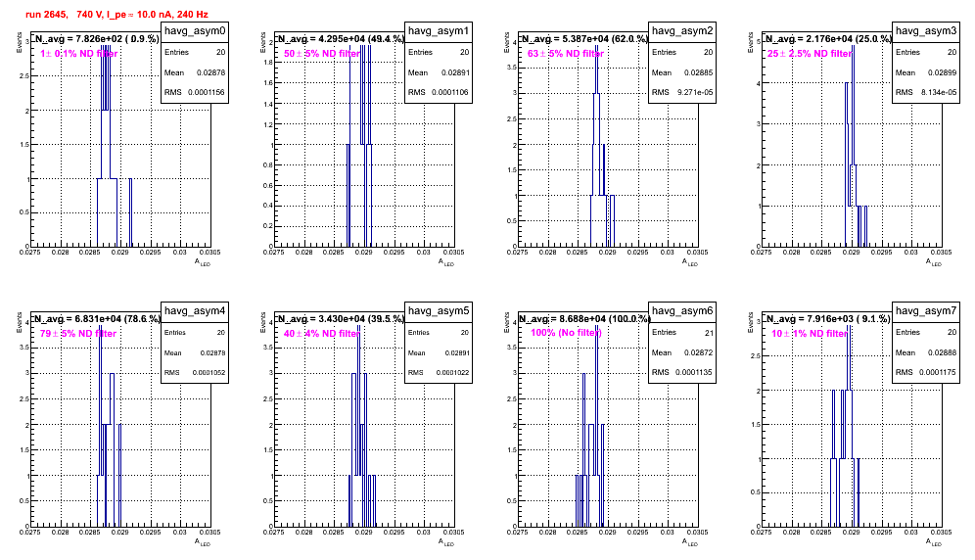
Task: Click A_LED axis title under havg_asym4 plot
Action: [203, 542]
